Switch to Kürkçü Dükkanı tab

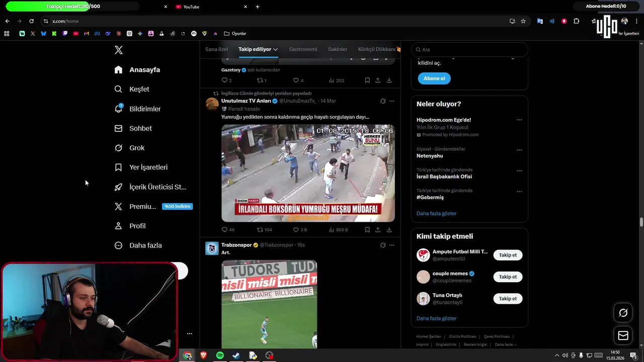coord(379,49)
